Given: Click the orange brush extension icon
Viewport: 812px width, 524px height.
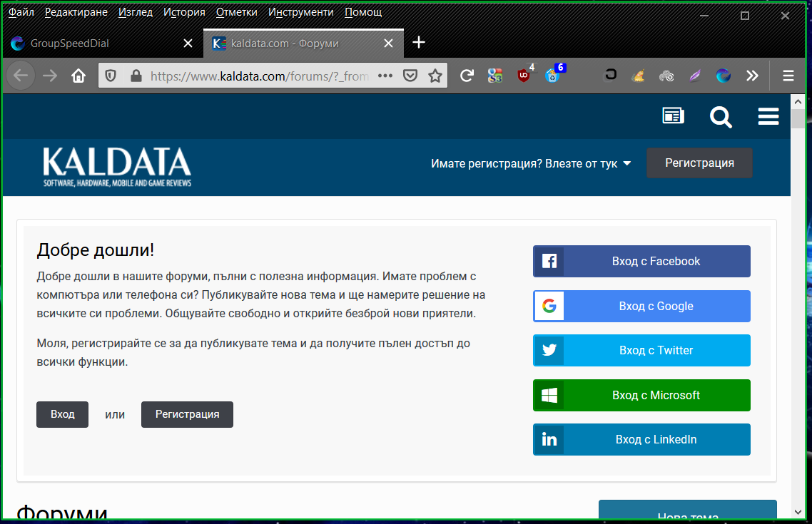Looking at the screenshot, I should 638,76.
